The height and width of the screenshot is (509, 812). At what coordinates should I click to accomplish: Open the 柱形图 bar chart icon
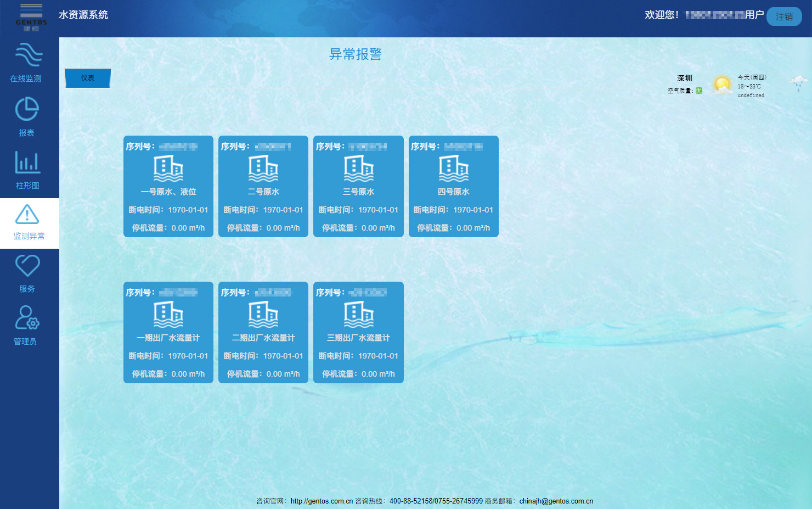point(27,162)
